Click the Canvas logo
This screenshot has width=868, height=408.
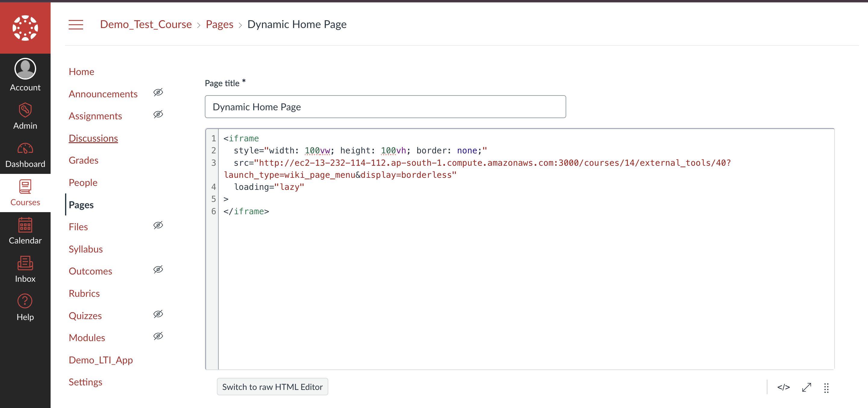25,27
